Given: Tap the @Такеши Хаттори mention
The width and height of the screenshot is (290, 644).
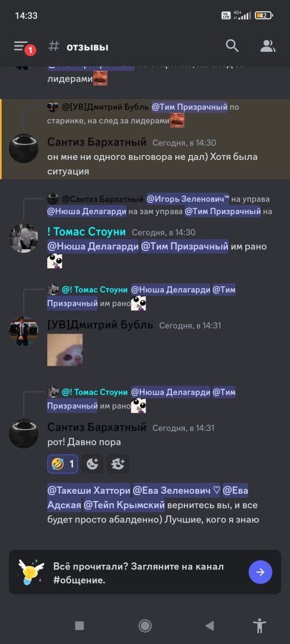Looking at the screenshot, I should click(89, 490).
